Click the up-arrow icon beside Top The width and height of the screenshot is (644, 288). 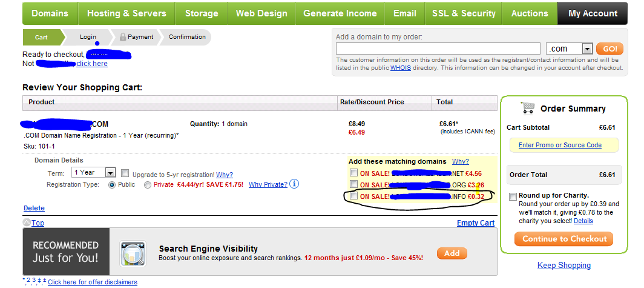coord(27,223)
